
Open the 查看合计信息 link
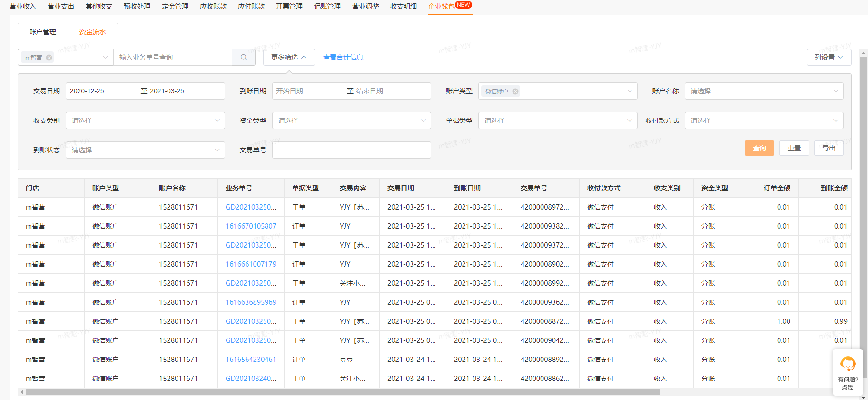[x=343, y=57]
